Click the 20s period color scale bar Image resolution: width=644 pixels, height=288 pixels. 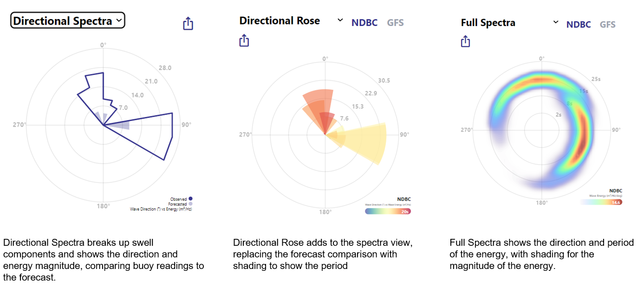(x=388, y=211)
